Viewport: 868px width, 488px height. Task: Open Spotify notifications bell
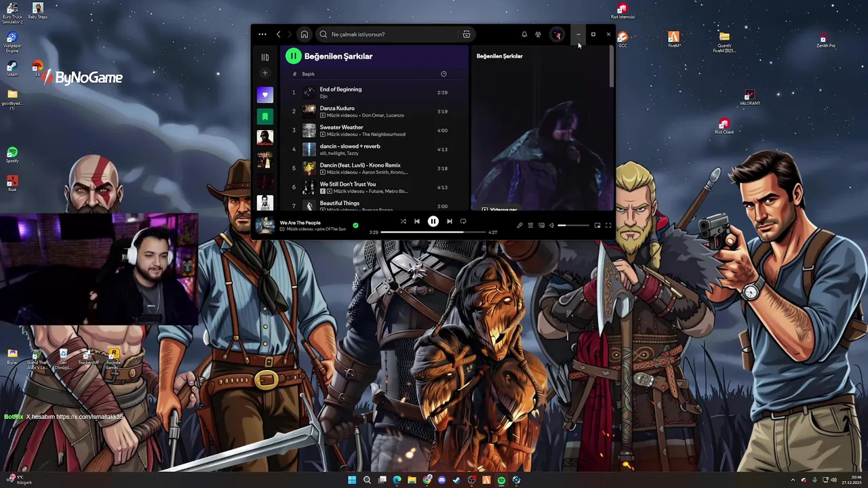click(x=524, y=35)
